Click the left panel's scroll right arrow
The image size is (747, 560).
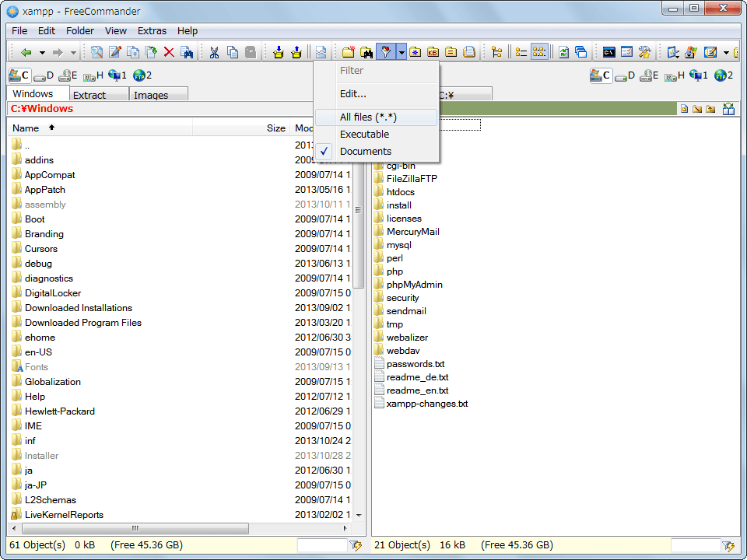[x=345, y=529]
